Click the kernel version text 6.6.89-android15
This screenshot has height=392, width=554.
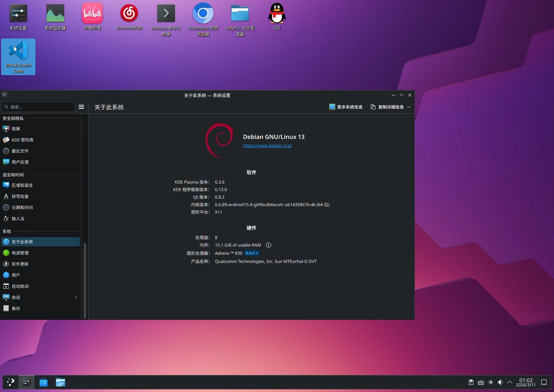272,204
